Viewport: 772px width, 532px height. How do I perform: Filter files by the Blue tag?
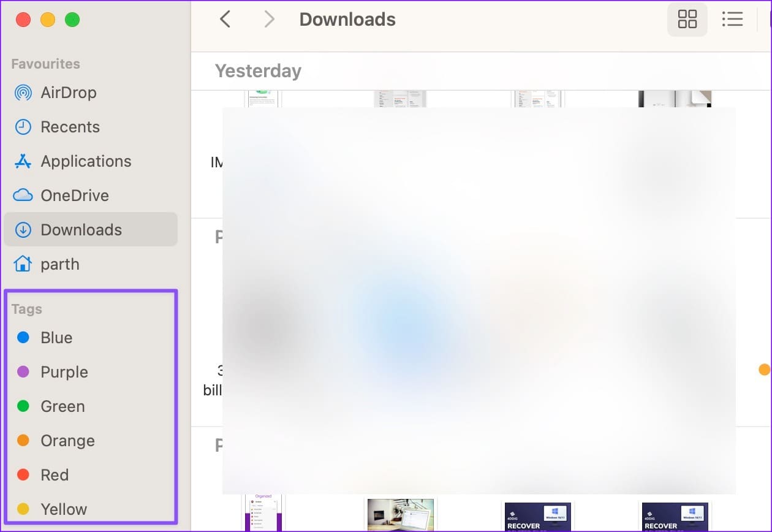tap(90, 338)
